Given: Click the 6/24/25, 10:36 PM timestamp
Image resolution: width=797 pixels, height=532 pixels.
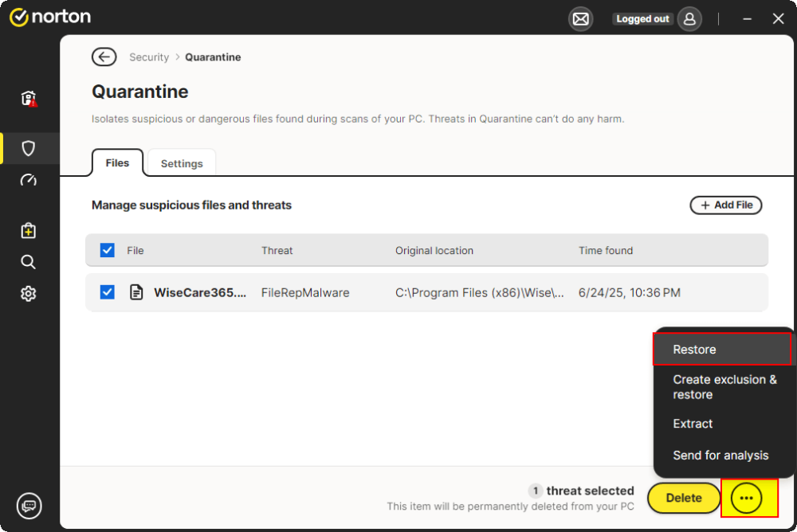Looking at the screenshot, I should pyautogui.click(x=630, y=292).
